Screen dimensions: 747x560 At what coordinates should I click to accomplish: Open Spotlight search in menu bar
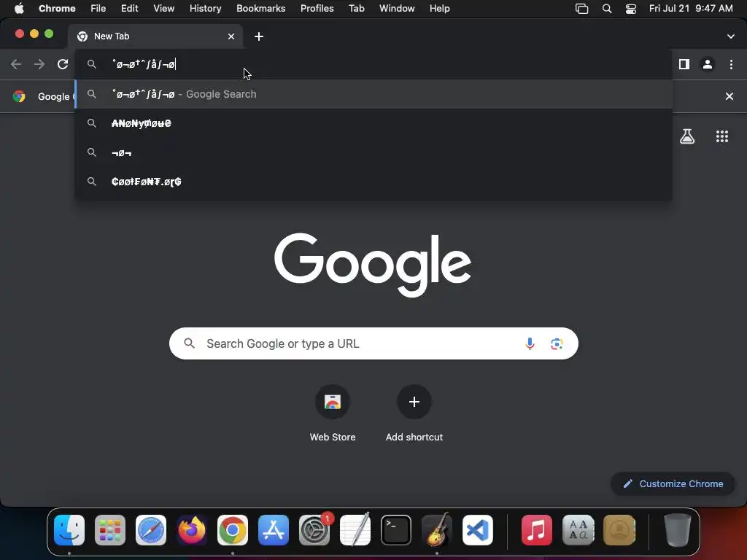[x=606, y=9]
